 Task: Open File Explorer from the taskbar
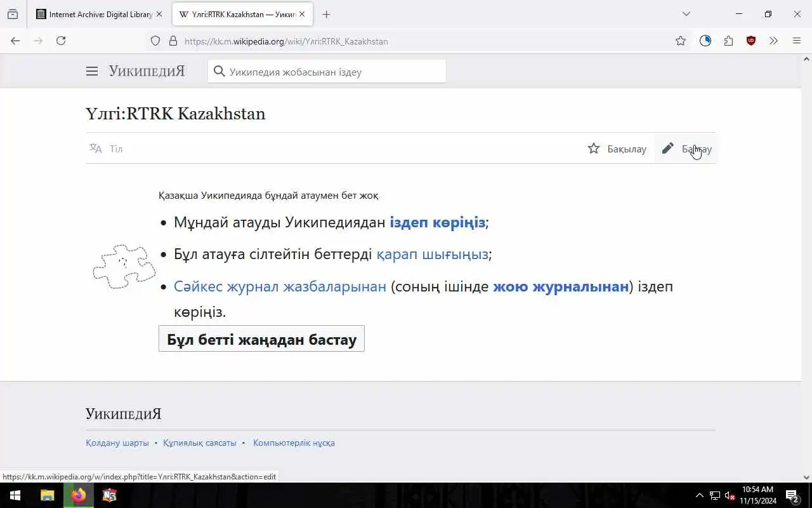coord(47,495)
